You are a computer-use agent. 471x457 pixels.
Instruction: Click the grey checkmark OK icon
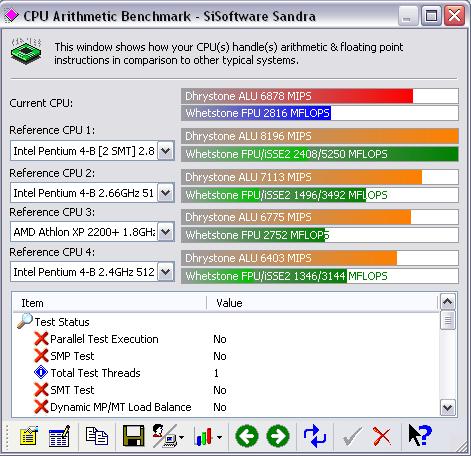pos(352,436)
